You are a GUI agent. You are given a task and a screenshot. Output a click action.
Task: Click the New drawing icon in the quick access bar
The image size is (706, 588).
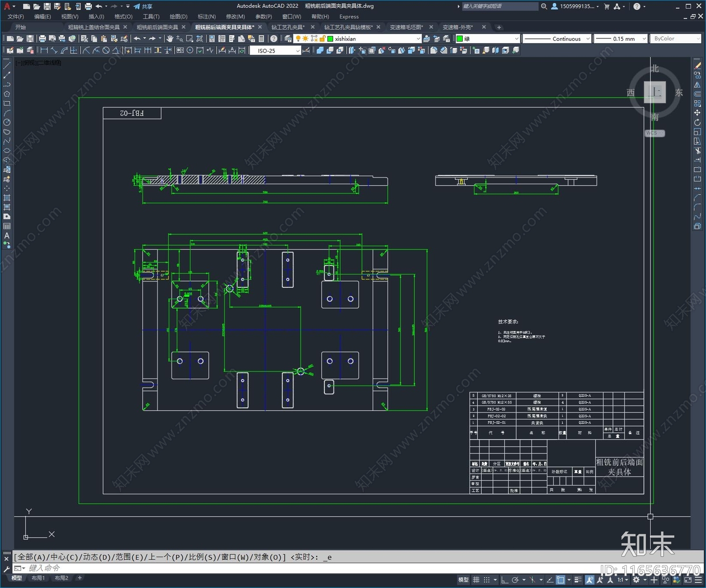click(x=26, y=6)
